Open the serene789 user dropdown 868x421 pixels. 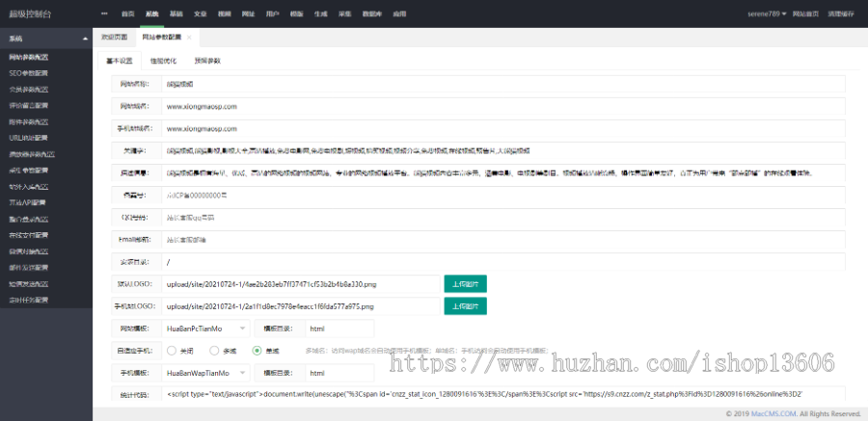click(x=768, y=13)
